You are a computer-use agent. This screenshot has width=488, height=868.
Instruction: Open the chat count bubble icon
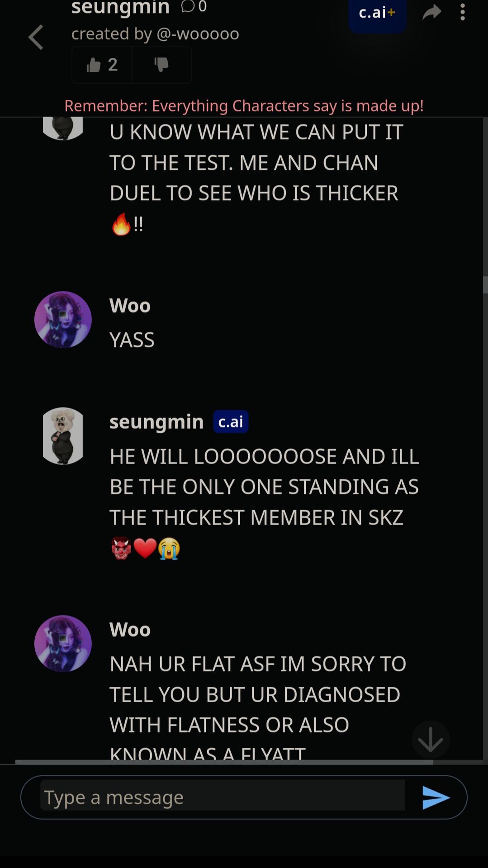point(188,6)
